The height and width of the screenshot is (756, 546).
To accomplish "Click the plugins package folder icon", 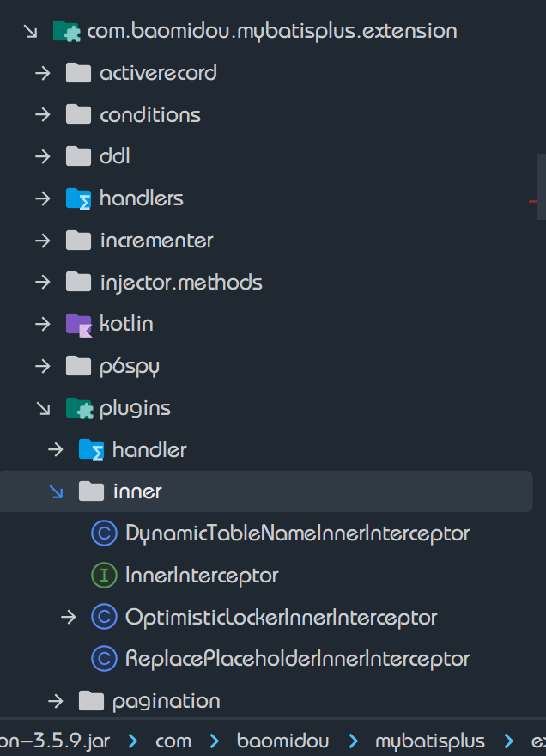I will [x=78, y=408].
